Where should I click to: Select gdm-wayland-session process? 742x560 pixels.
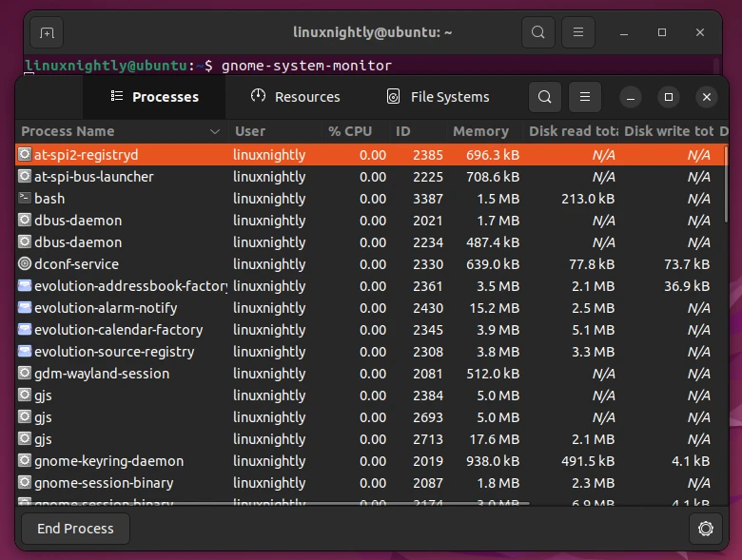371,374
